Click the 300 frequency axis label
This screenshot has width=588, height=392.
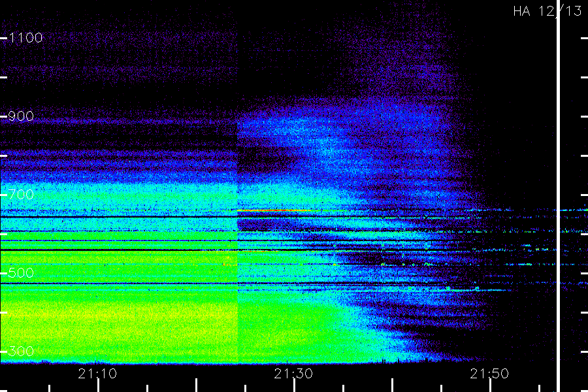[x=21, y=351]
